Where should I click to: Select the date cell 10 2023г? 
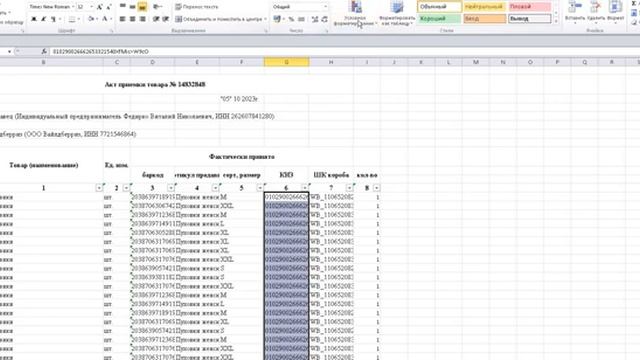click(239, 99)
